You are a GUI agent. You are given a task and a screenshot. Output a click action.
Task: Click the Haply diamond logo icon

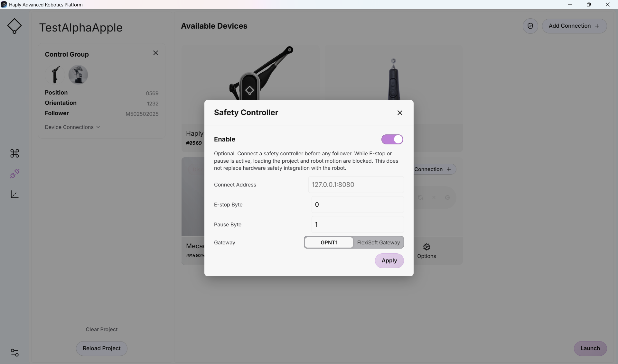click(14, 26)
